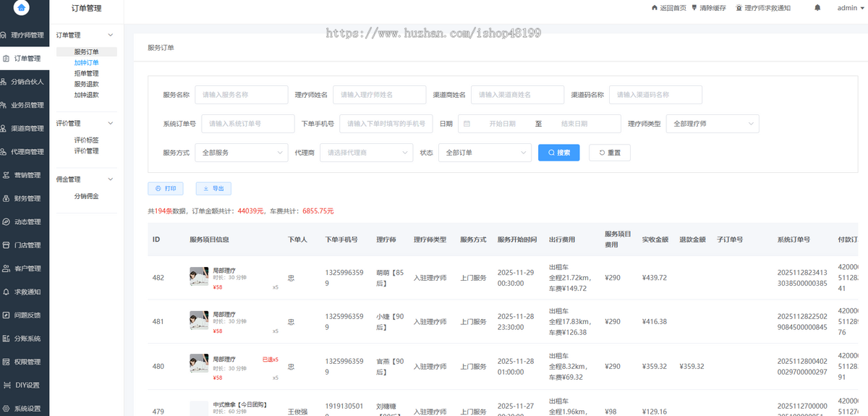Image resolution: width=868 pixels, height=416 pixels.
Task: Open 问题反馈 sidebar icon
Action: click(x=7, y=315)
